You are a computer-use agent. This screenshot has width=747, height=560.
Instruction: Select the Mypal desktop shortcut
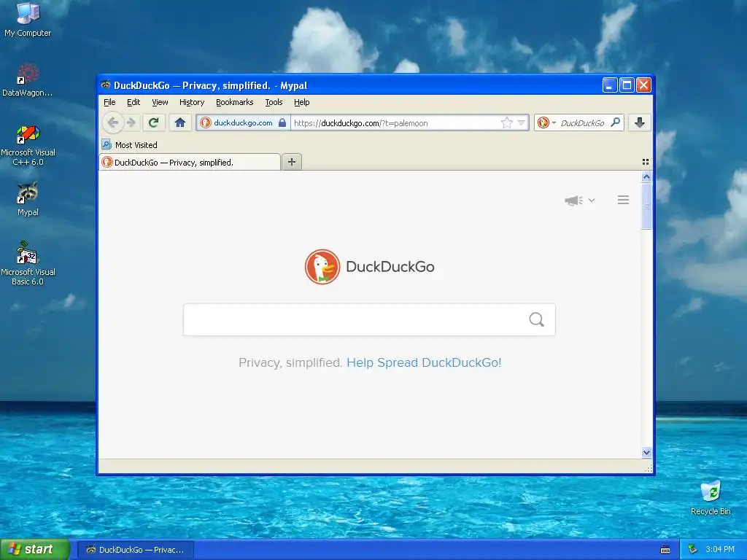click(x=28, y=199)
